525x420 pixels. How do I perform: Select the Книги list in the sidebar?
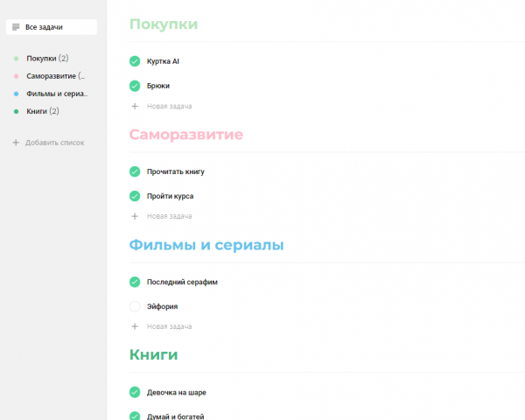coord(43,111)
